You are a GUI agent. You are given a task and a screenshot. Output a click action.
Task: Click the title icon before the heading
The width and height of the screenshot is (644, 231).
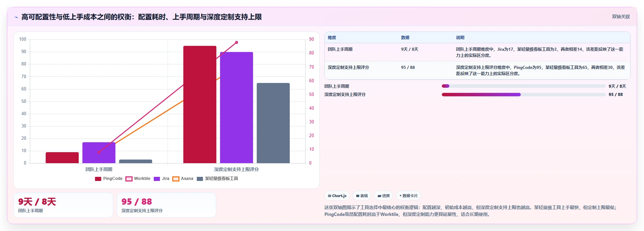pos(16,17)
